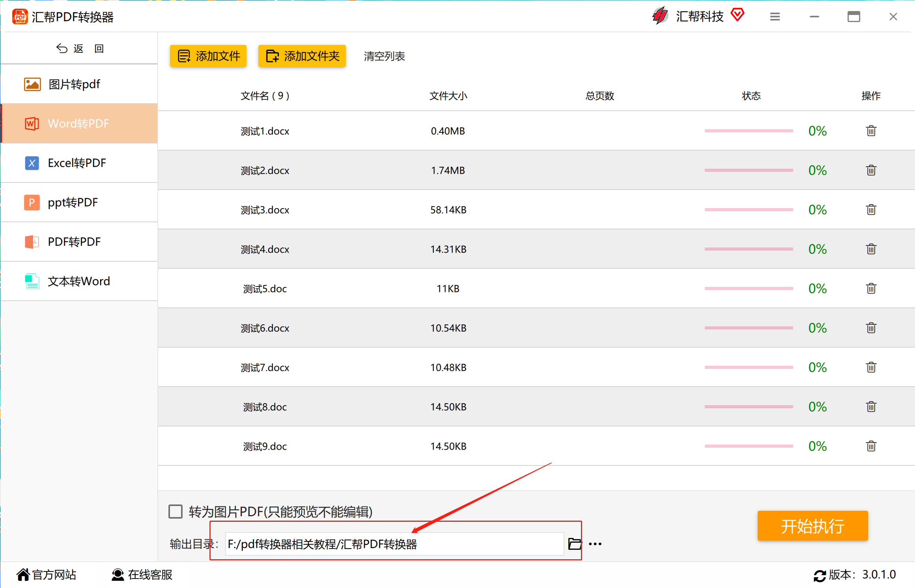Click the 文件名 (9) column header
This screenshot has height=588, width=915.
265,96
